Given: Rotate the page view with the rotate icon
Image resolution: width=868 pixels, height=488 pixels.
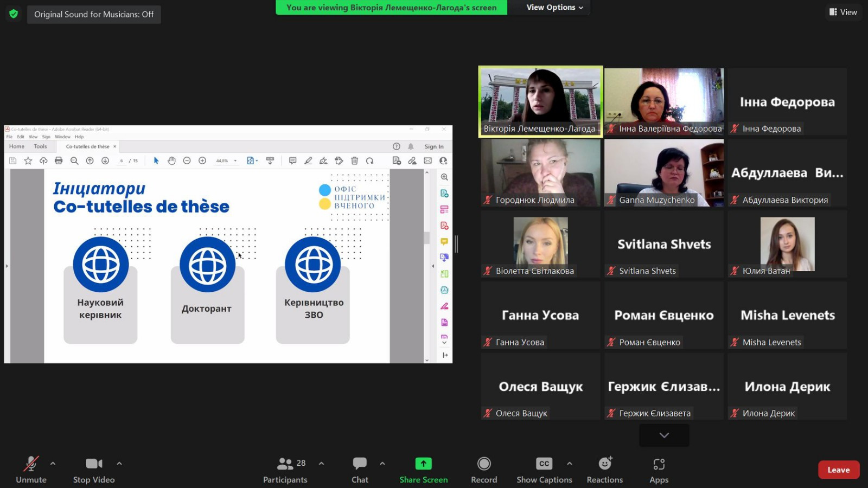Looking at the screenshot, I should click(370, 160).
